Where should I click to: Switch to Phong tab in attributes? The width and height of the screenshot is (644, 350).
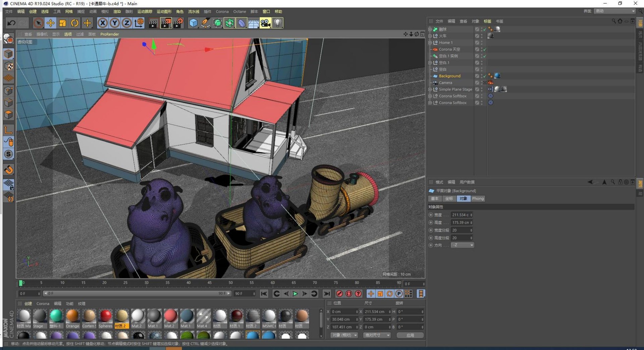point(478,198)
